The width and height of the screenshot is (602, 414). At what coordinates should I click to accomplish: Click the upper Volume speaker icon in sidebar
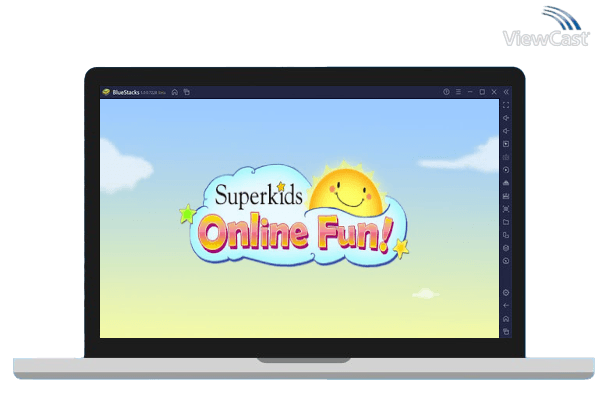point(506,118)
